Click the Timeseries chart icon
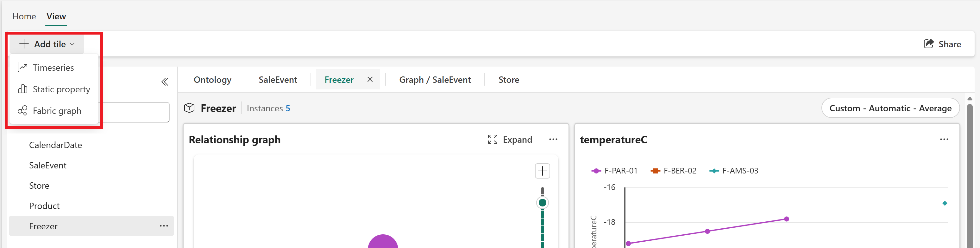 tap(23, 68)
